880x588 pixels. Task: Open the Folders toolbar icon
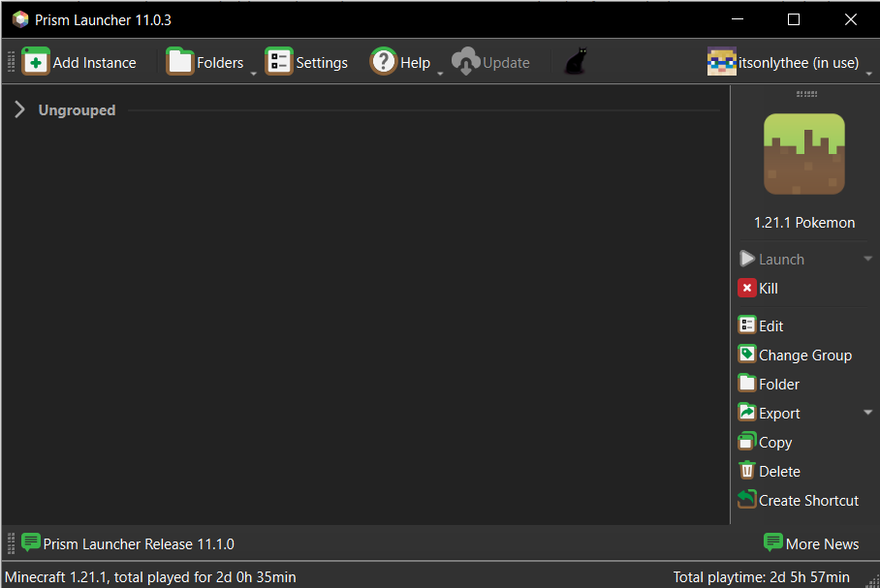(x=179, y=62)
